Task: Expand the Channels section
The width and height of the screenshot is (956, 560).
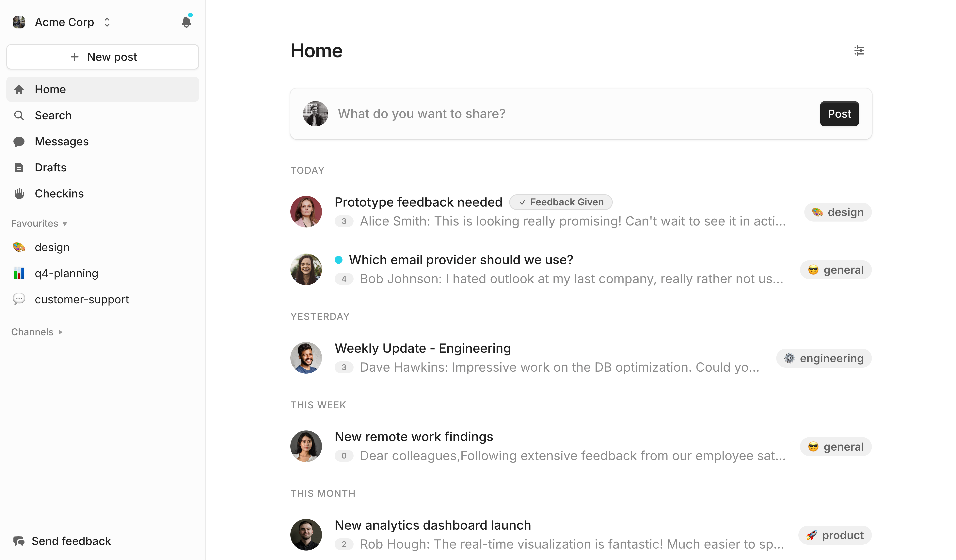Action: coord(37,331)
